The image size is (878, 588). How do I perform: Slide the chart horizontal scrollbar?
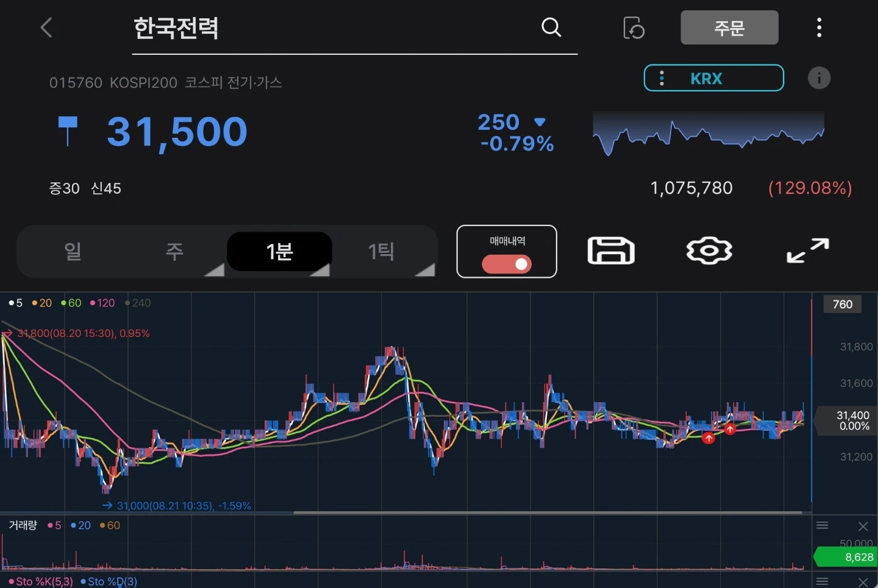tap(548, 512)
